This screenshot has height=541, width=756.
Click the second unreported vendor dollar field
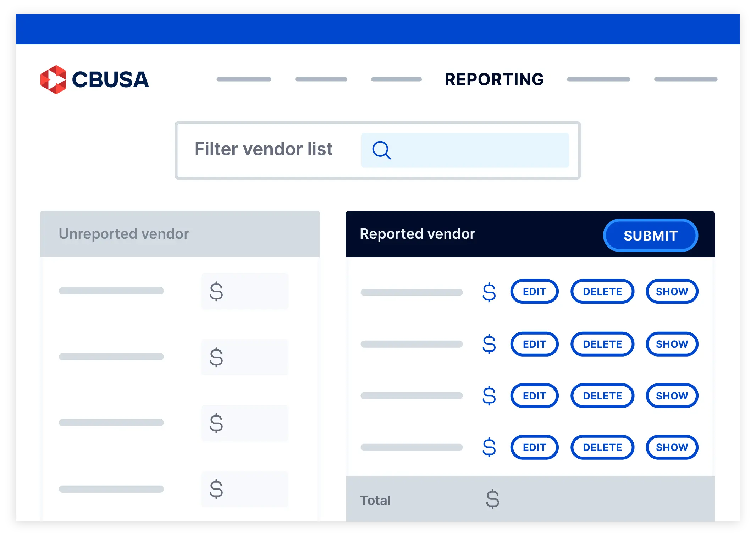[x=245, y=357]
